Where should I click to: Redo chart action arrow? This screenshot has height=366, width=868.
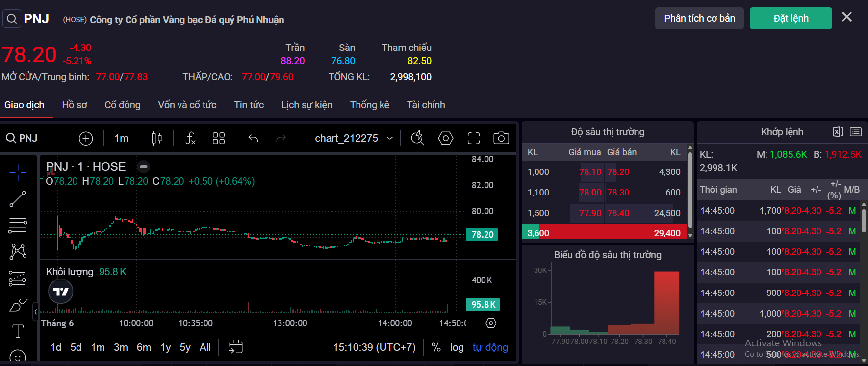[x=281, y=138]
